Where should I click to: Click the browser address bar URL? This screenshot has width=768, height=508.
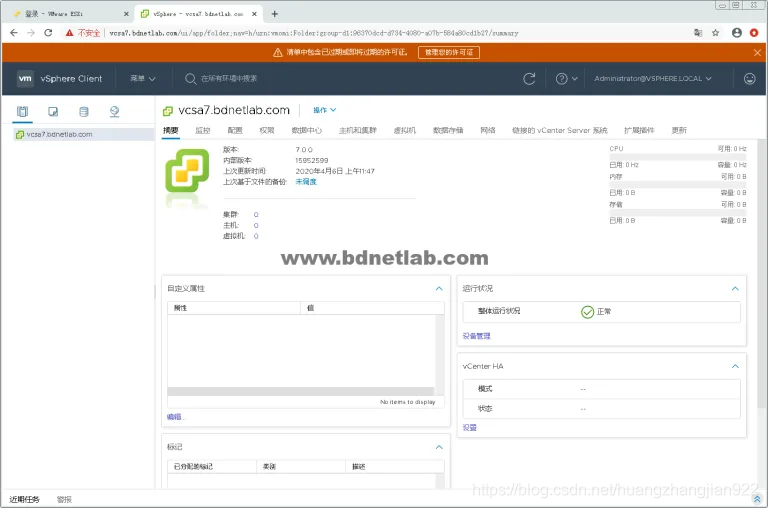click(313, 33)
